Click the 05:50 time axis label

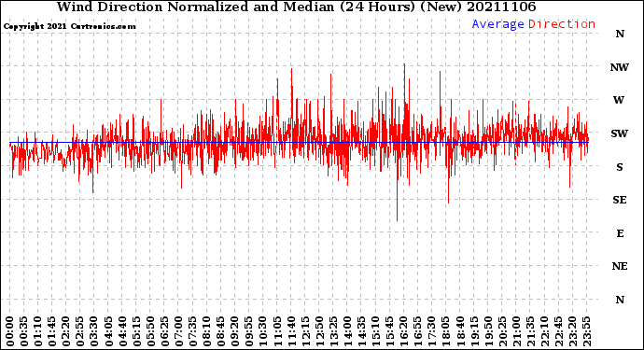tap(150, 331)
